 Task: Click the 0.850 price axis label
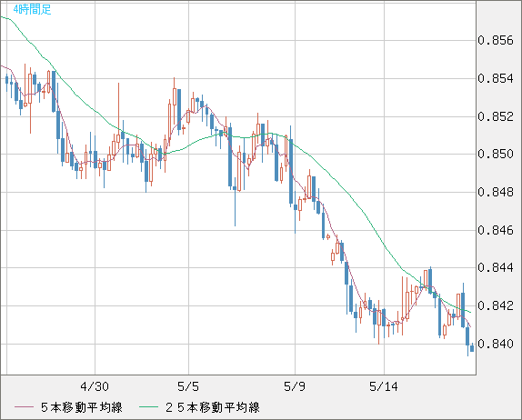[496, 154]
